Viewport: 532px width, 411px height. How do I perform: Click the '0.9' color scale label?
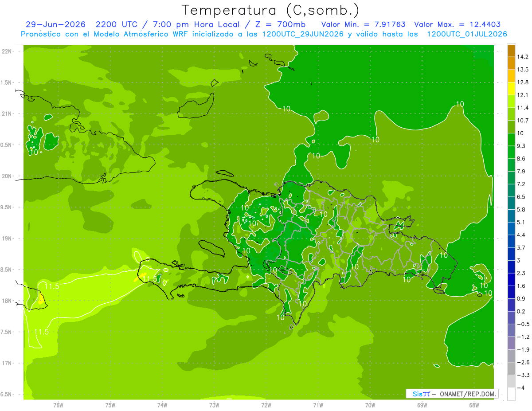521,299
